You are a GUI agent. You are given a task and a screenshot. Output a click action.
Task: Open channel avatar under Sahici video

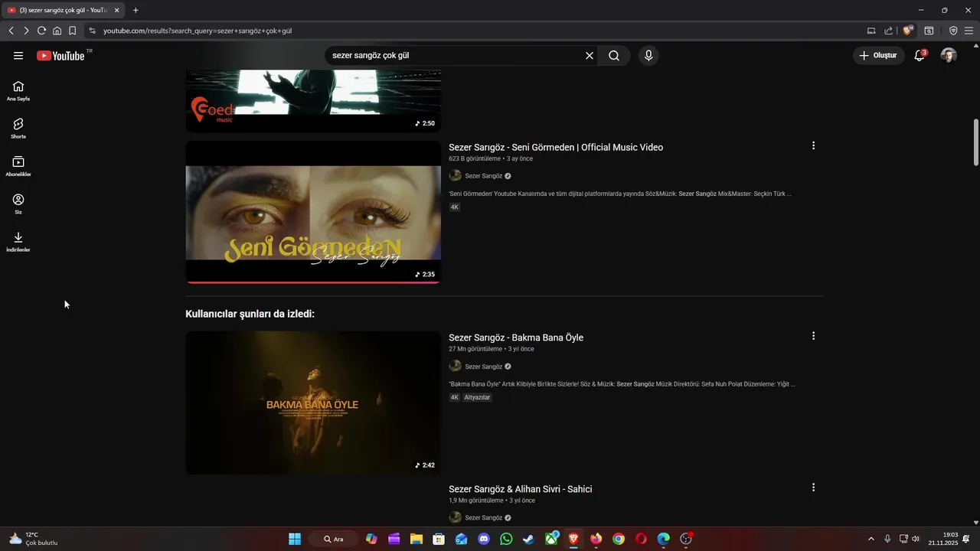click(x=456, y=518)
